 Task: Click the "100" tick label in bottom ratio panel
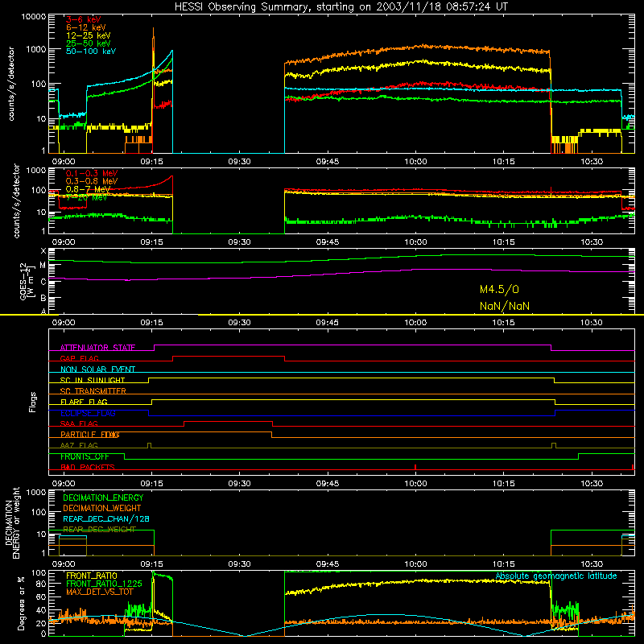coord(39,572)
